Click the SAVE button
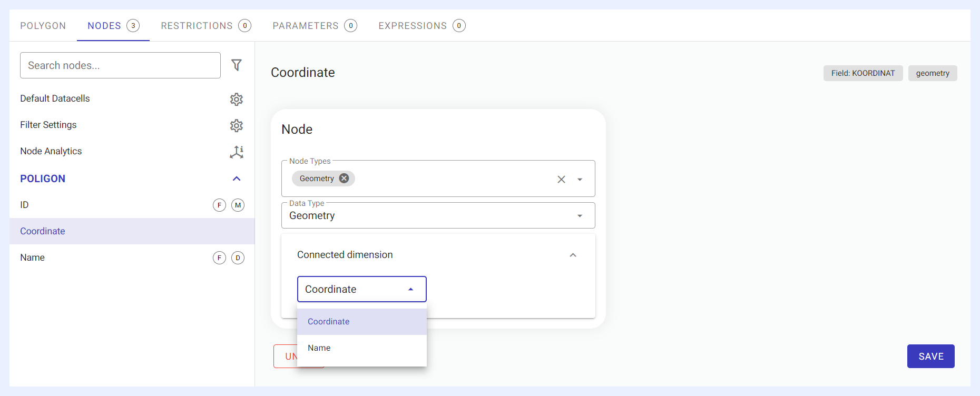The width and height of the screenshot is (980, 396). tap(931, 357)
